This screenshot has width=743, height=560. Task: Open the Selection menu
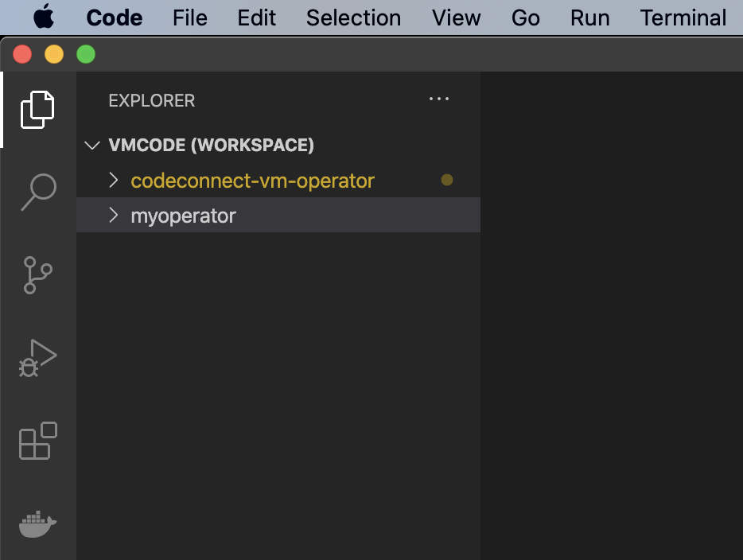353,17
